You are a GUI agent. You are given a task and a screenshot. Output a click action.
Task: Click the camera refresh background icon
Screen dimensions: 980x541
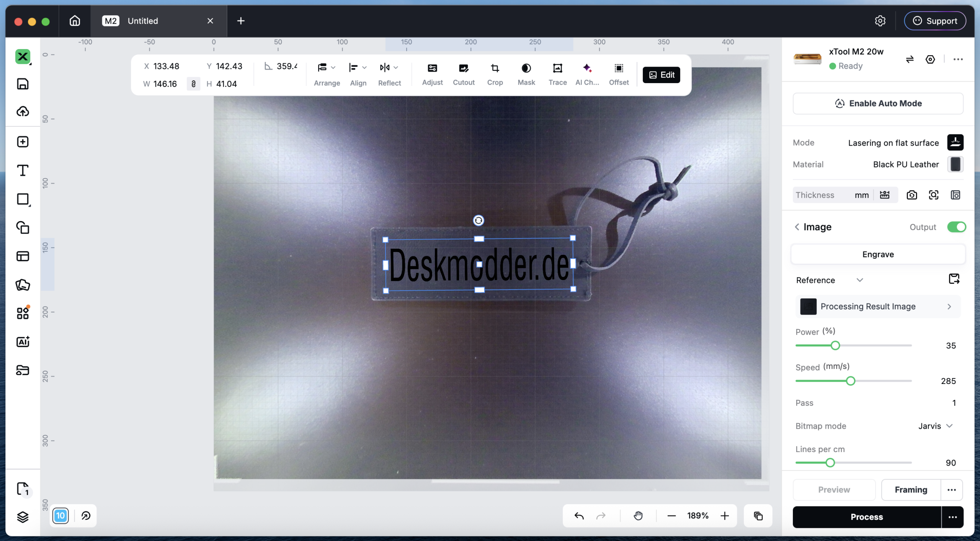click(x=912, y=195)
